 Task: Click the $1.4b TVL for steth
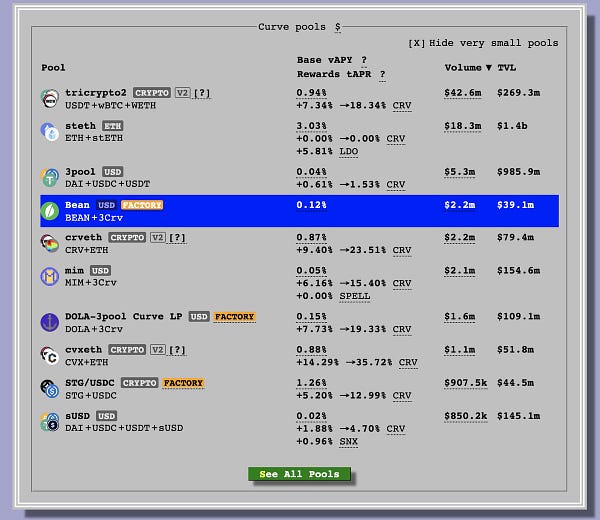coord(512,126)
